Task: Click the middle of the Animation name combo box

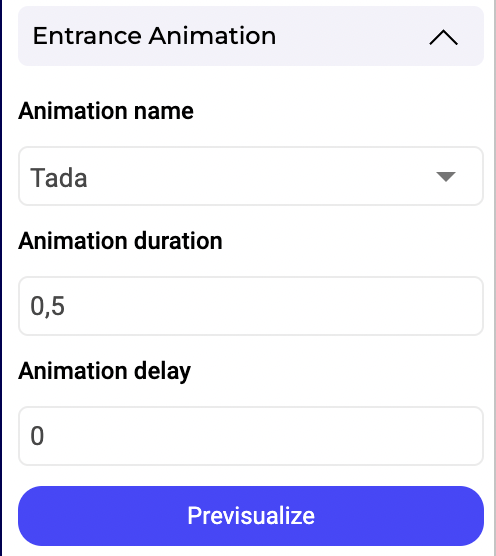Action: pyautogui.click(x=251, y=176)
